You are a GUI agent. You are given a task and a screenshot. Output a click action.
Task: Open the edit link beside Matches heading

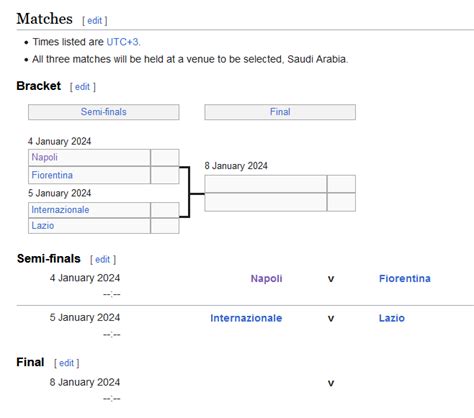tap(95, 21)
